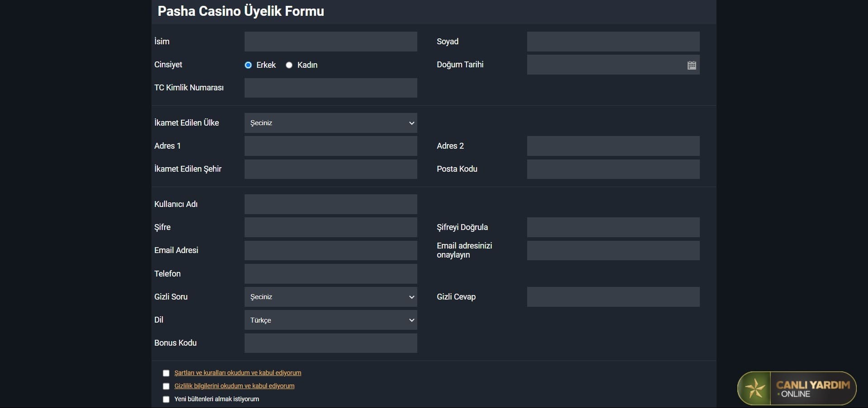The width and height of the screenshot is (868, 408).
Task: Select the Erkek gender option
Action: click(x=248, y=65)
